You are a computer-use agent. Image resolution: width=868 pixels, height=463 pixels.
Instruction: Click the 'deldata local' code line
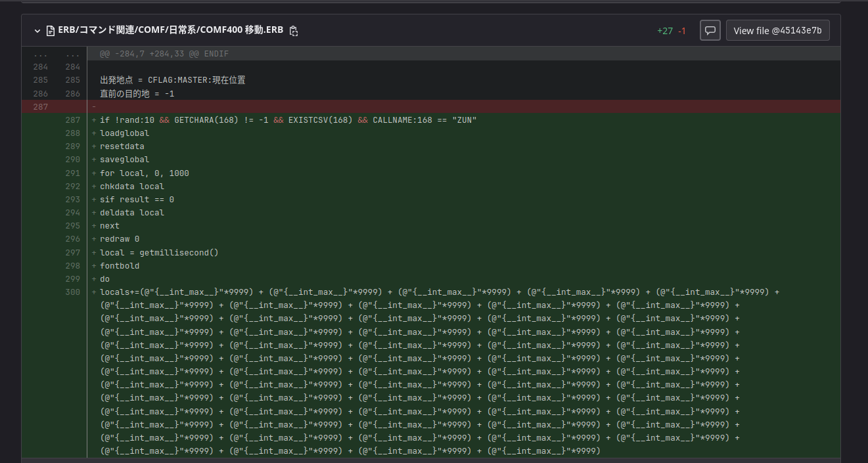coord(132,213)
